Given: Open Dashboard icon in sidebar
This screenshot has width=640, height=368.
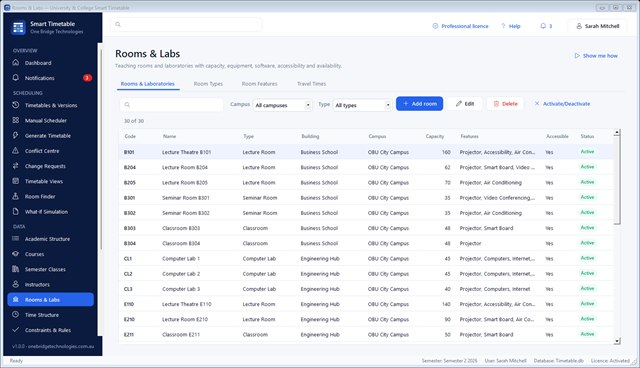Looking at the screenshot, I should pos(16,62).
